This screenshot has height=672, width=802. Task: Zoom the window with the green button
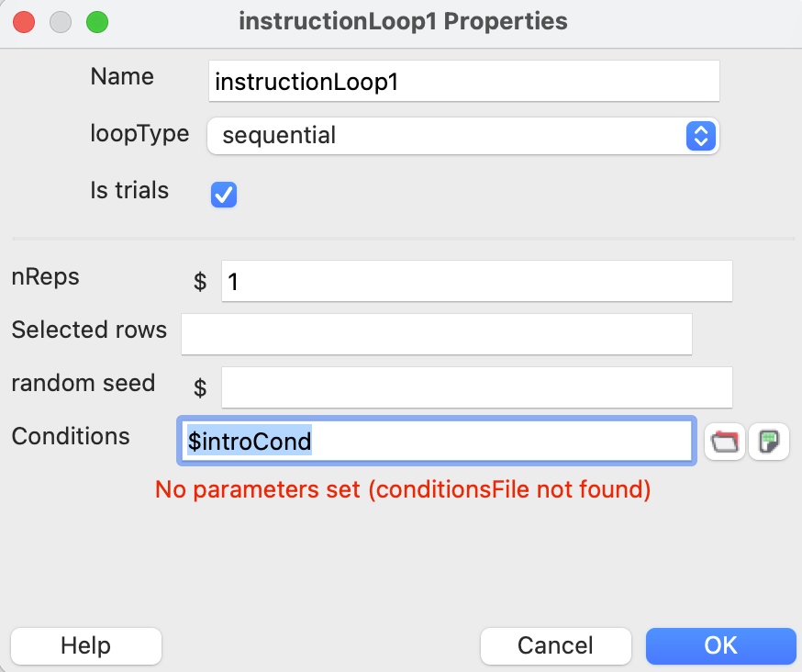97,22
